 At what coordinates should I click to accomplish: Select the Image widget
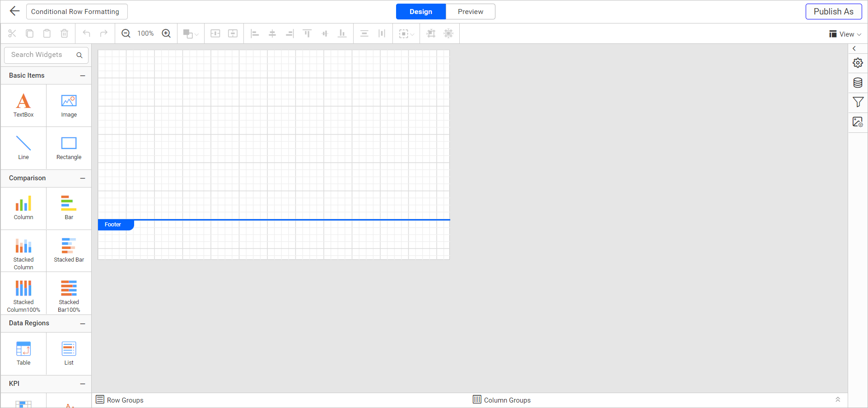pos(69,106)
